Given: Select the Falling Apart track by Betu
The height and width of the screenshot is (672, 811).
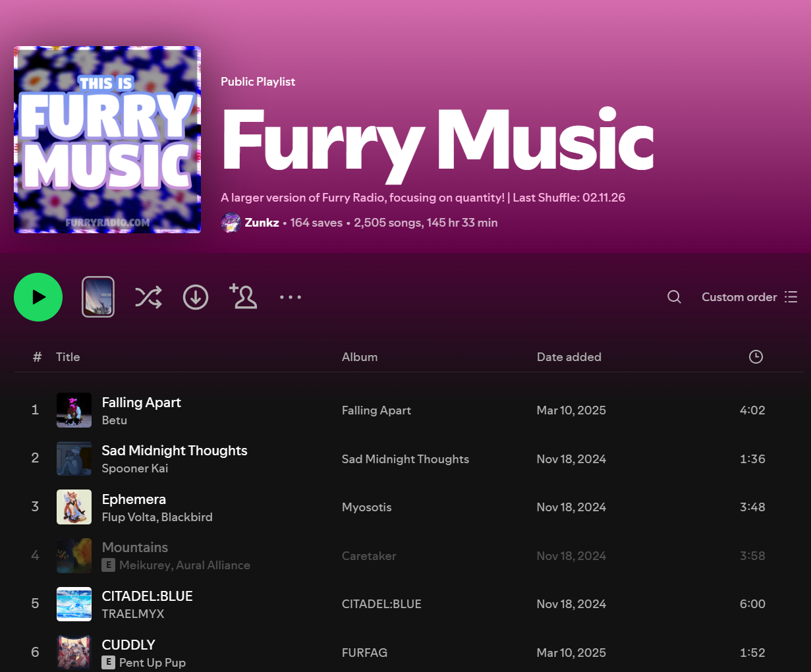Looking at the screenshot, I should (141, 403).
